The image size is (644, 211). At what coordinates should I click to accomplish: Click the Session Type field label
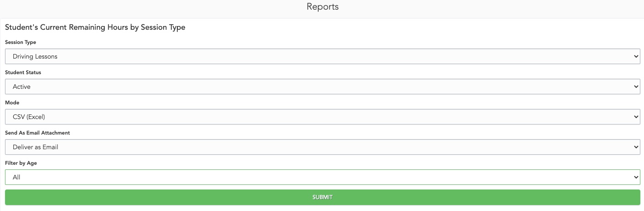[x=21, y=42]
